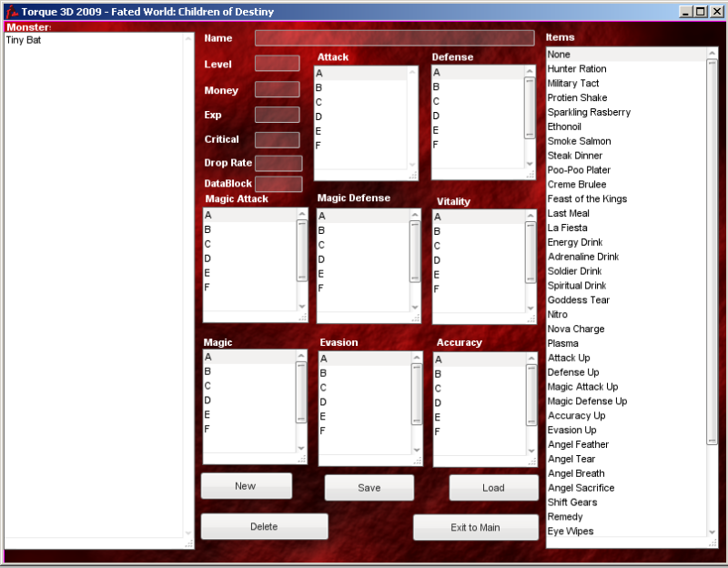The width and height of the screenshot is (728, 568).
Task: Click the Level input field
Action: (278, 63)
